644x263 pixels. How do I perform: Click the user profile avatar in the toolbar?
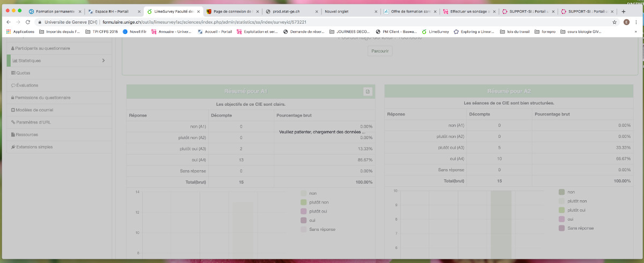pos(626,22)
